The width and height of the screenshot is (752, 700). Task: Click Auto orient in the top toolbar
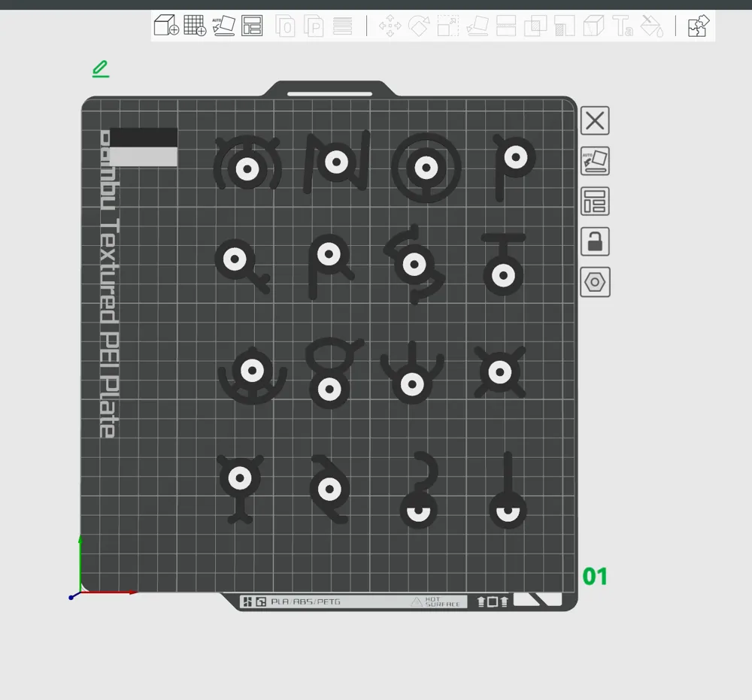223,26
